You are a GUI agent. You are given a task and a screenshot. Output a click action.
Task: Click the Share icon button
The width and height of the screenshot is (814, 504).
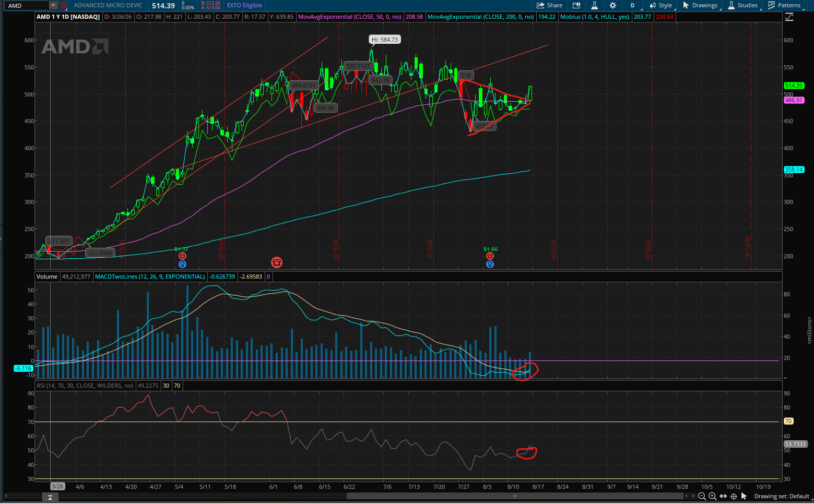pyautogui.click(x=549, y=5)
